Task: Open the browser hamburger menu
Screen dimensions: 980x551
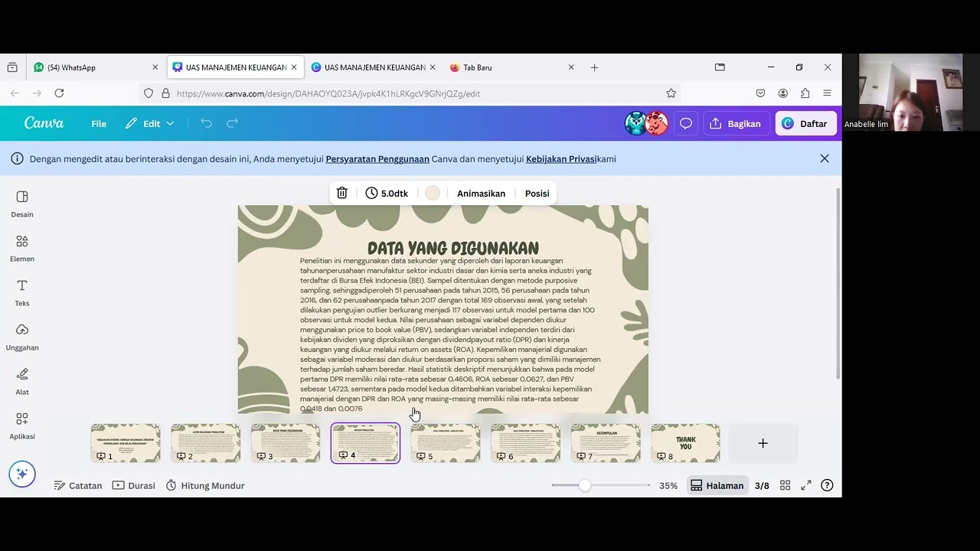Action: [x=827, y=93]
